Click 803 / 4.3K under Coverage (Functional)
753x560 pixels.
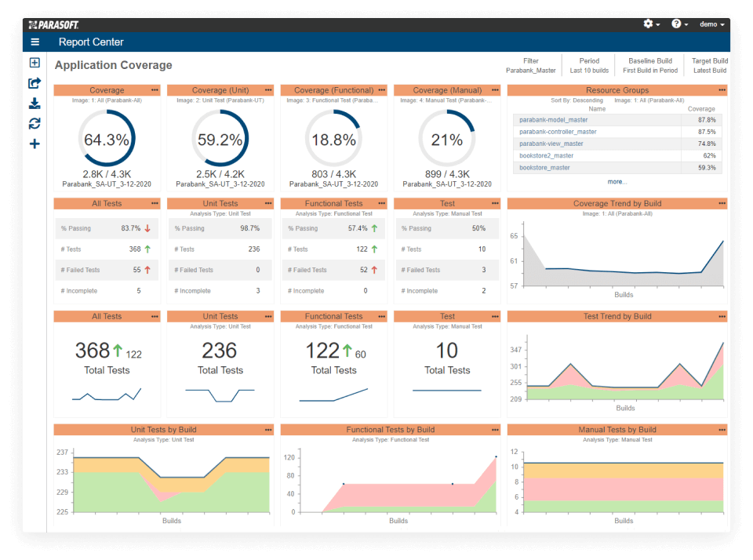pos(333,174)
